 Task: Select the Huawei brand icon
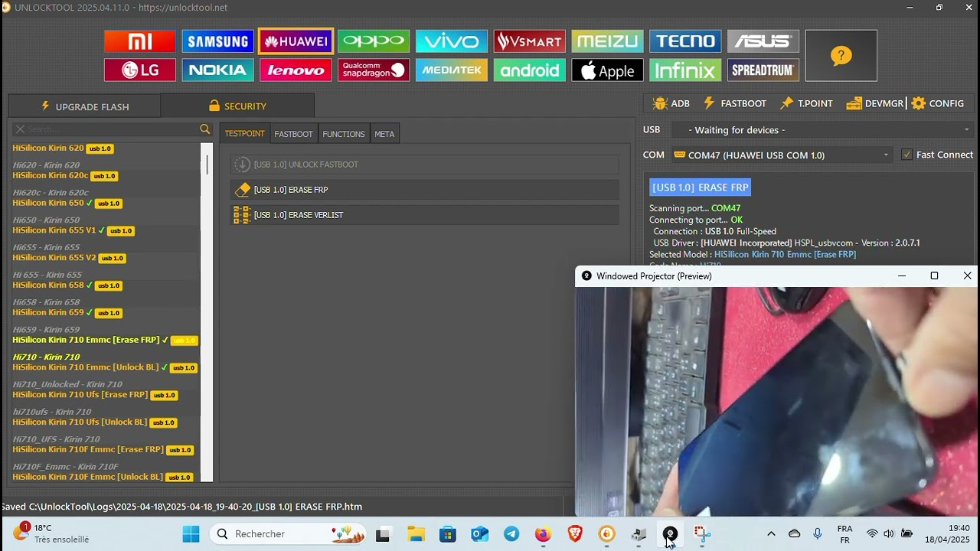296,41
